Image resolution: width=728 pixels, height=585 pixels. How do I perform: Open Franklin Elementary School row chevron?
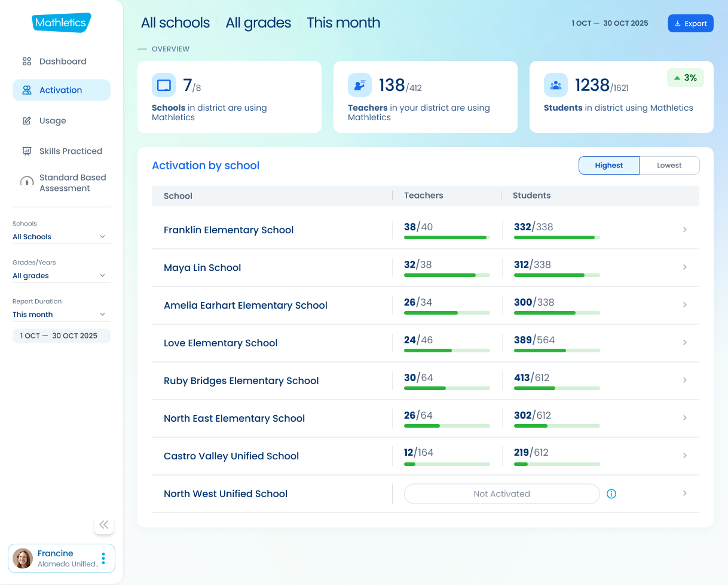(685, 230)
